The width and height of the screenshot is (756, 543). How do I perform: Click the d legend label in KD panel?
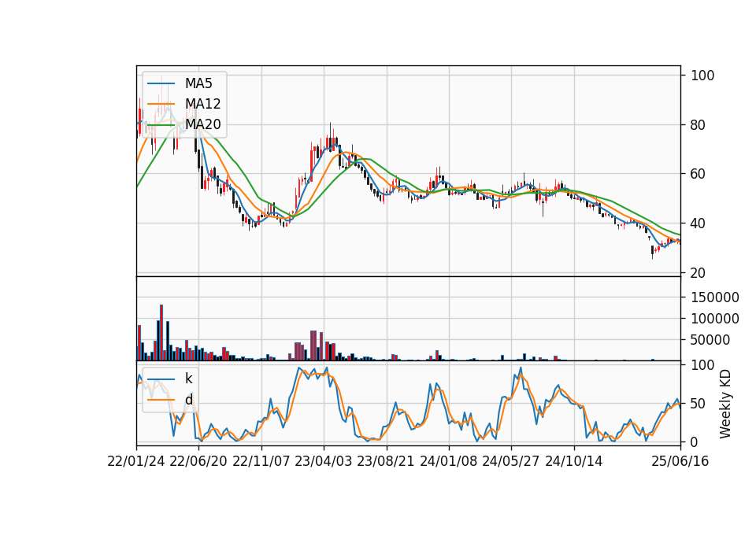coord(188,400)
